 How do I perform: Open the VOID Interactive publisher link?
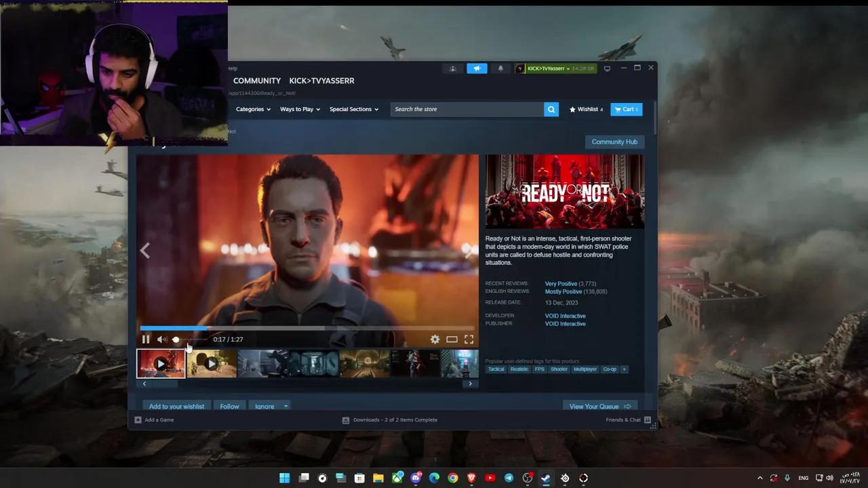(565, 324)
